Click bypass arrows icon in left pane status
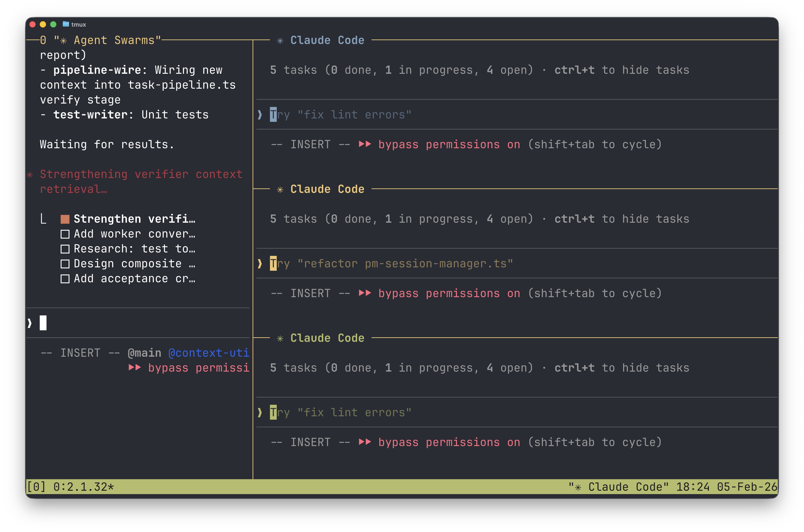 (135, 368)
